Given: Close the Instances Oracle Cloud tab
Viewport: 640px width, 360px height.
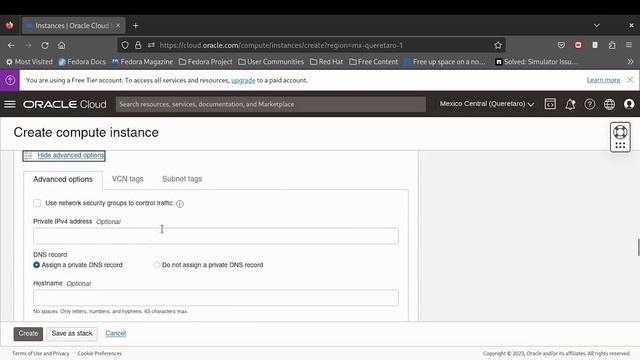Looking at the screenshot, I should pyautogui.click(x=118, y=26).
